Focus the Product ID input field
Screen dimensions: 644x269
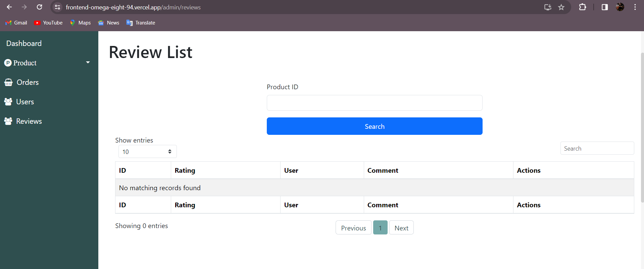pos(375,103)
